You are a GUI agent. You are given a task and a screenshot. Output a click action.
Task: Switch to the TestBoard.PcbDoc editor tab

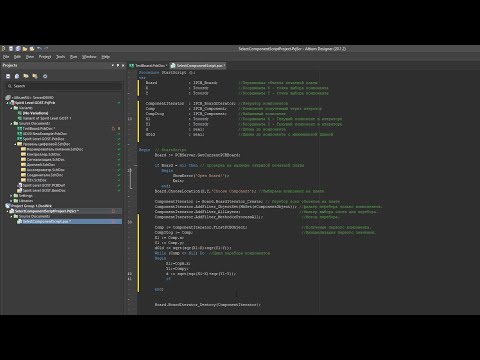coord(148,66)
